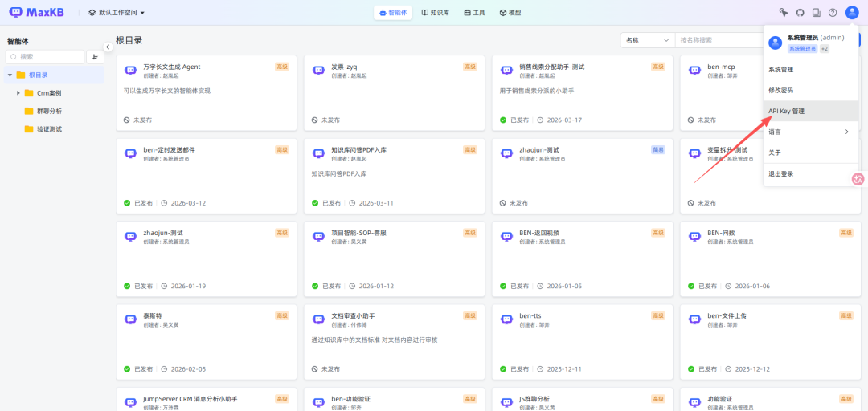Open the 名称 search filter dropdown
This screenshot has width=868, height=411.
click(x=647, y=40)
